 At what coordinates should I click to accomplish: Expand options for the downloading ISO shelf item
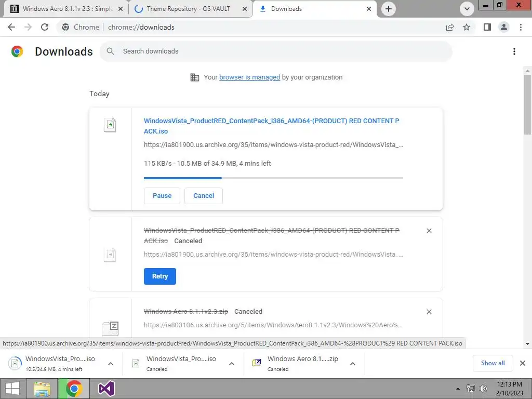coord(111,364)
